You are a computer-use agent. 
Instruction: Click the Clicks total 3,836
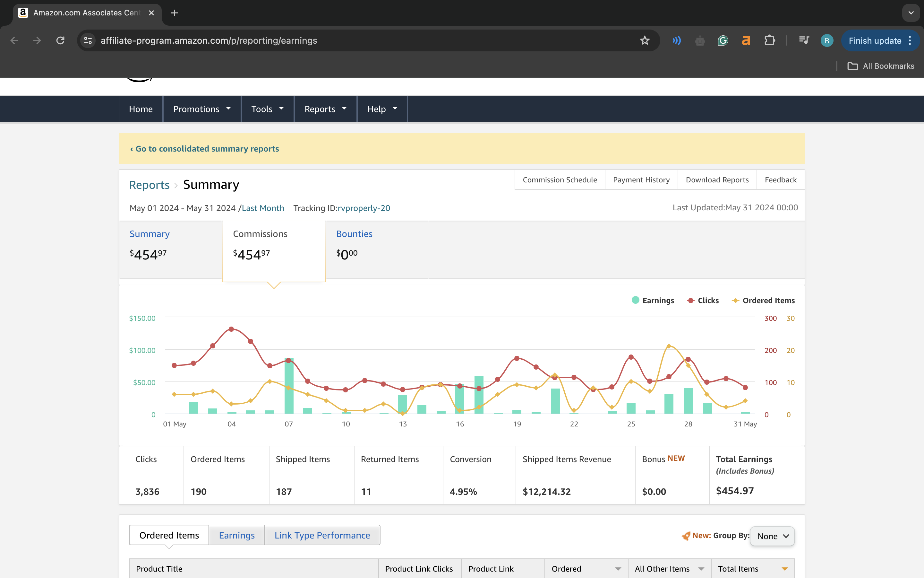147,492
